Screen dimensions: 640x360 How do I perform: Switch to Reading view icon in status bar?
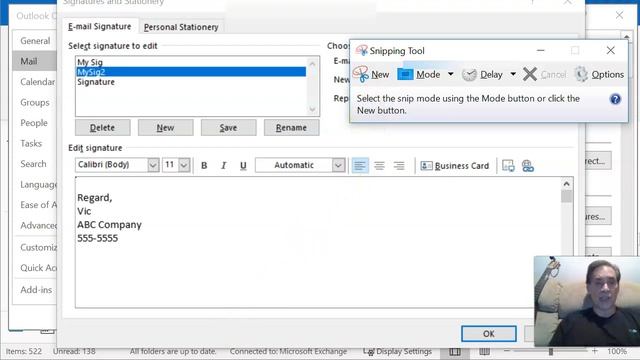484,352
